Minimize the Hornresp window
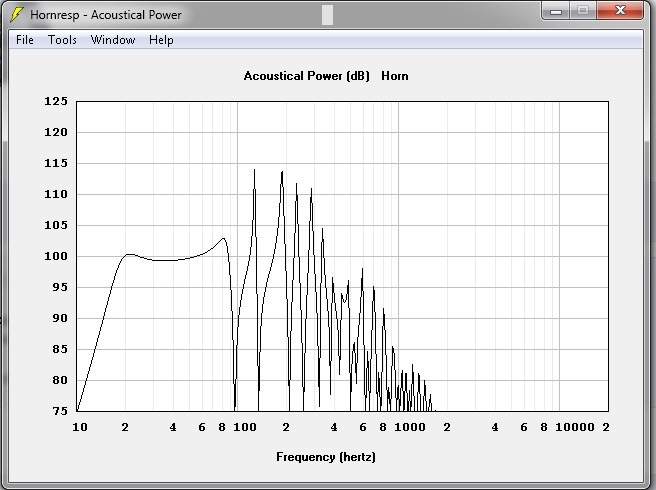The width and height of the screenshot is (656, 490). coord(556,11)
